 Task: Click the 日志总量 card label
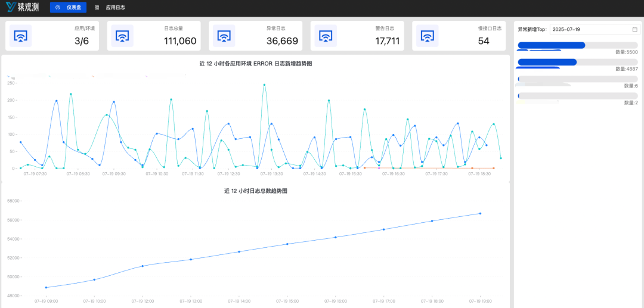(x=173, y=29)
